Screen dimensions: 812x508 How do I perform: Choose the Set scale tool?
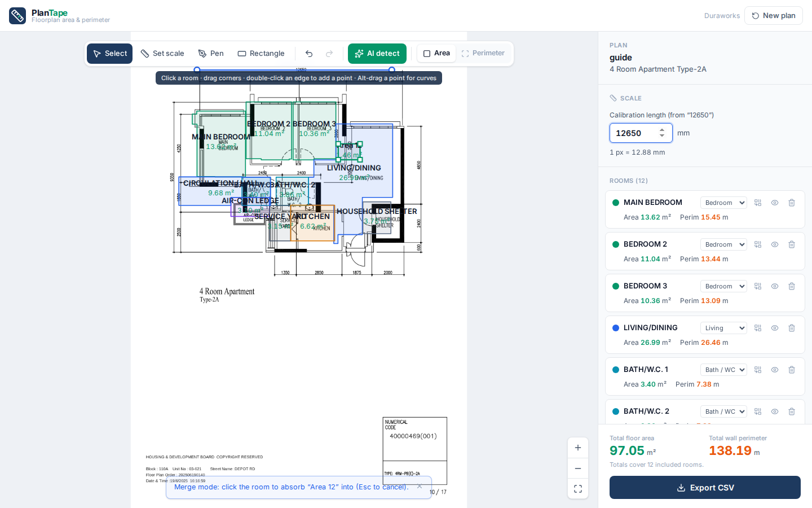(162, 54)
